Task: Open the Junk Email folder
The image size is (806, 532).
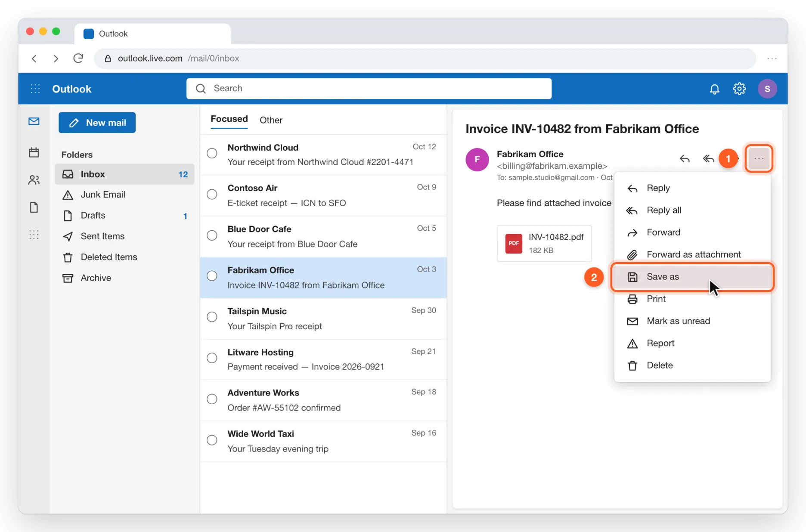Action: [x=124, y=195]
